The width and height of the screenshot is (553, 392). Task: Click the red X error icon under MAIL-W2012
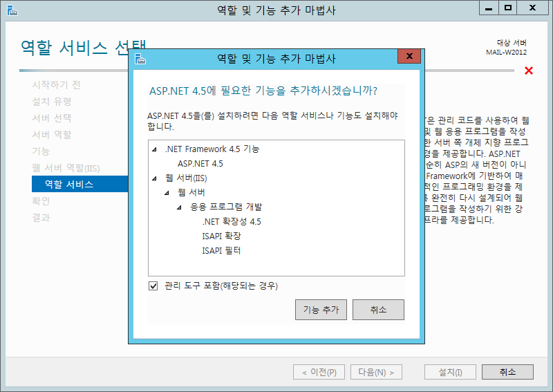click(529, 71)
